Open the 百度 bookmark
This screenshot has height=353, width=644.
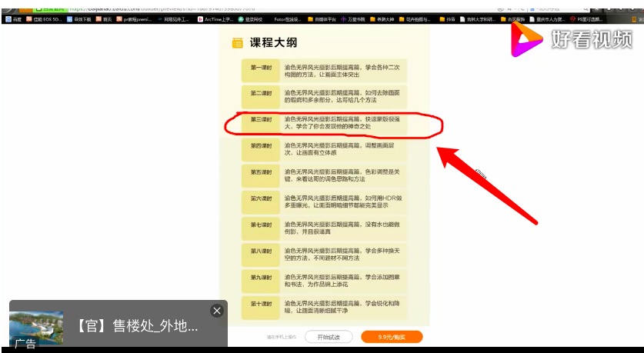[x=14, y=19]
